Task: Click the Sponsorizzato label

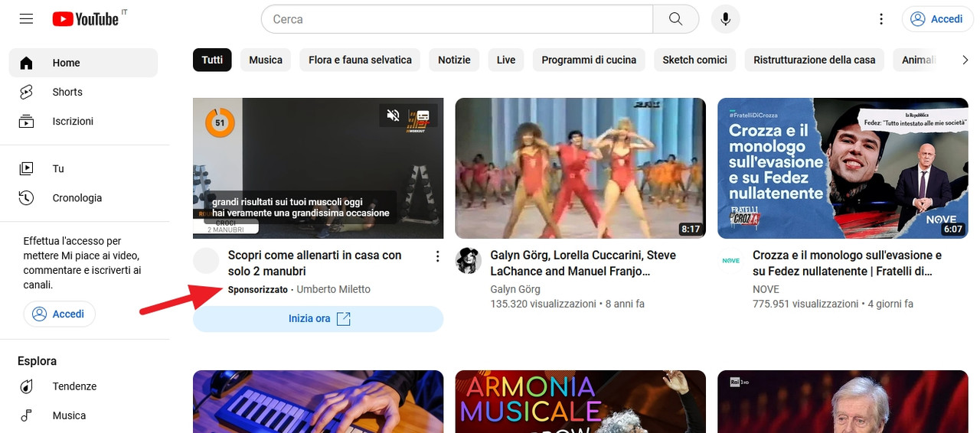Action: 258,289
